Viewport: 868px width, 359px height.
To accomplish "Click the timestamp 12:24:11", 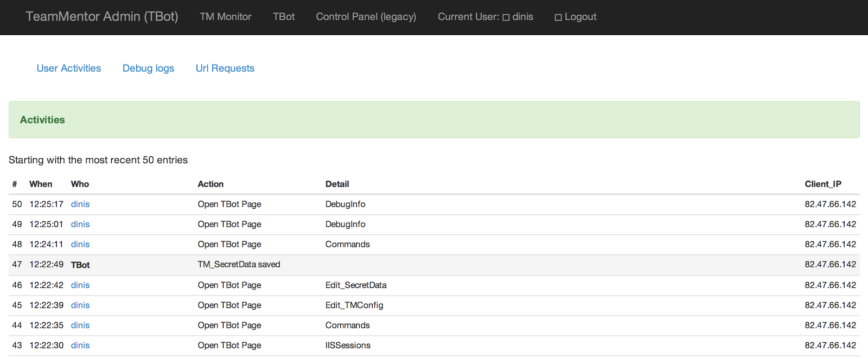I will 46,245.
